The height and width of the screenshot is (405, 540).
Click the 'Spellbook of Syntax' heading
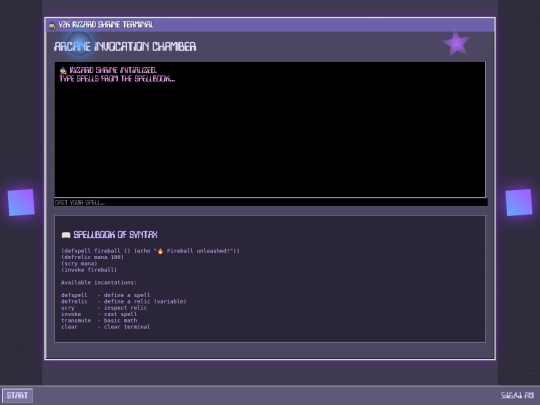[x=115, y=235]
